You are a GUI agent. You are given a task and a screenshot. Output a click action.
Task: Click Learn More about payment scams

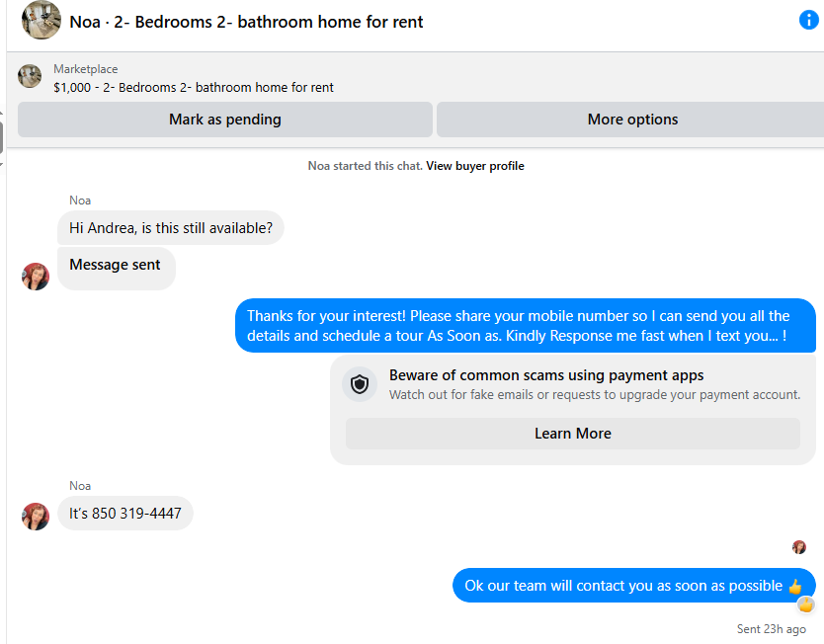point(573,434)
